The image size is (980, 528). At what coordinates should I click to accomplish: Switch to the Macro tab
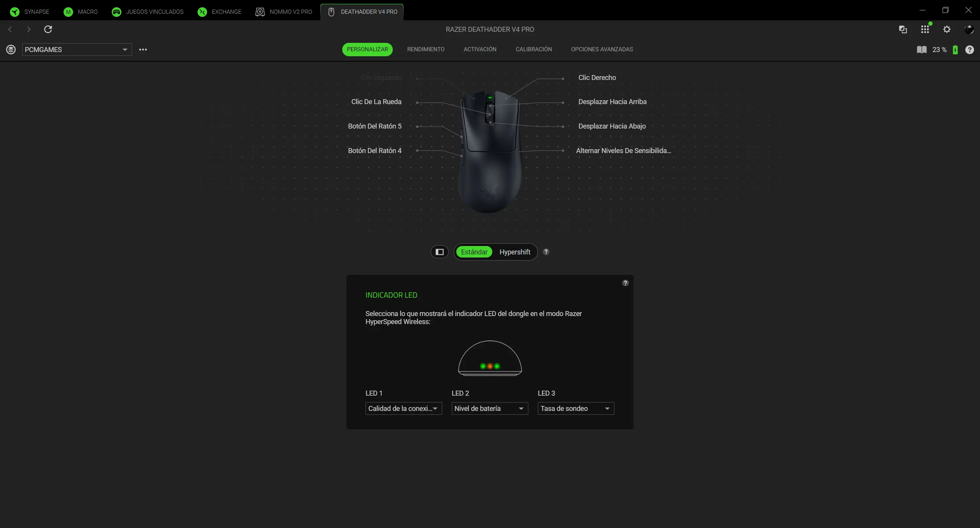point(80,11)
